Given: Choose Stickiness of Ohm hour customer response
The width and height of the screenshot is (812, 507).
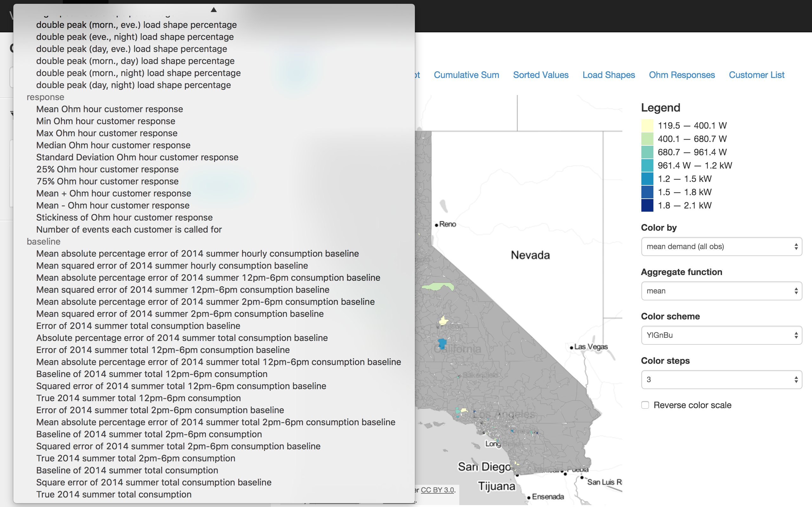Looking at the screenshot, I should click(124, 217).
